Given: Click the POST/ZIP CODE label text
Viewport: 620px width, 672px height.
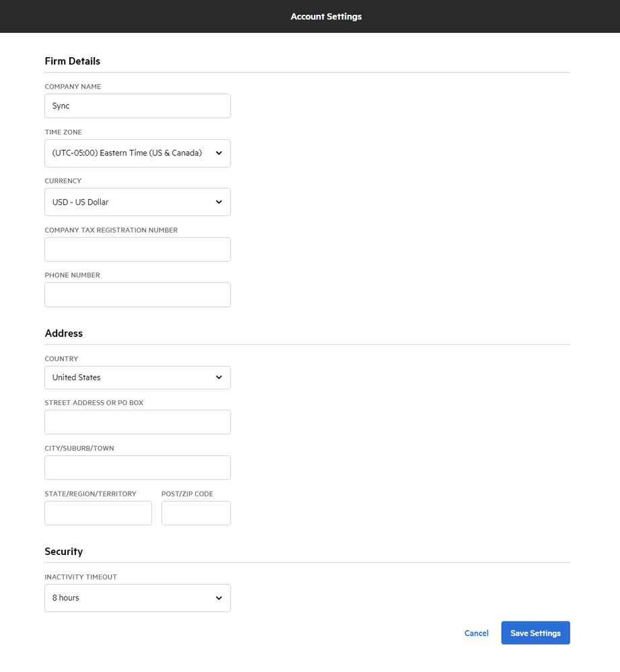Looking at the screenshot, I should click(187, 494).
